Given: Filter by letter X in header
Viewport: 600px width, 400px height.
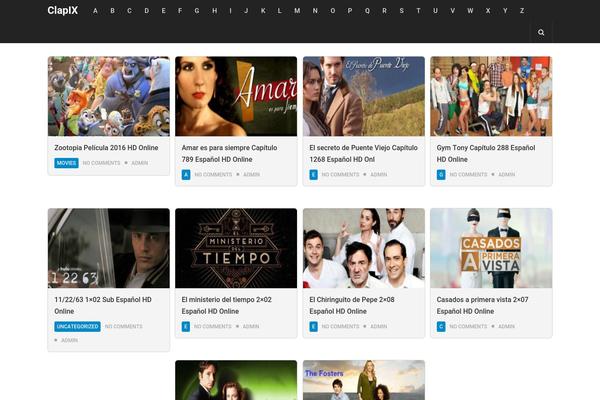Looking at the screenshot, I should [x=488, y=11].
